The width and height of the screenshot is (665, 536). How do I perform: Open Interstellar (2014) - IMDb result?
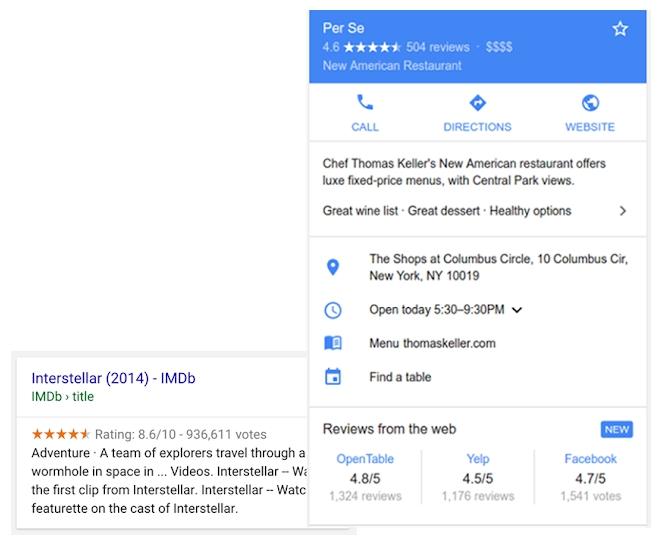point(113,378)
